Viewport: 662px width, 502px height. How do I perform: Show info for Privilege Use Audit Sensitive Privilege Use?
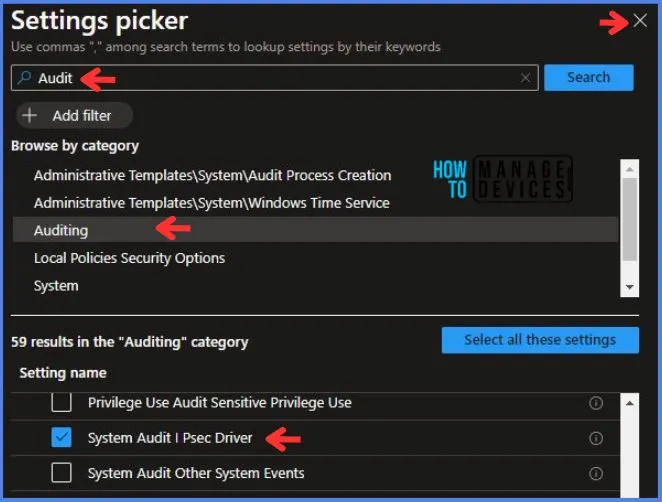coord(596,403)
